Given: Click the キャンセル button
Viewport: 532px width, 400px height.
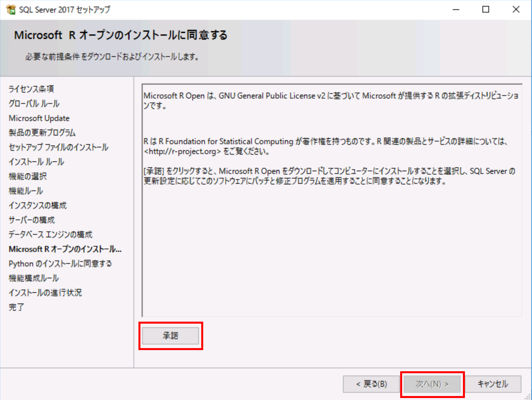Looking at the screenshot, I should pos(493,384).
